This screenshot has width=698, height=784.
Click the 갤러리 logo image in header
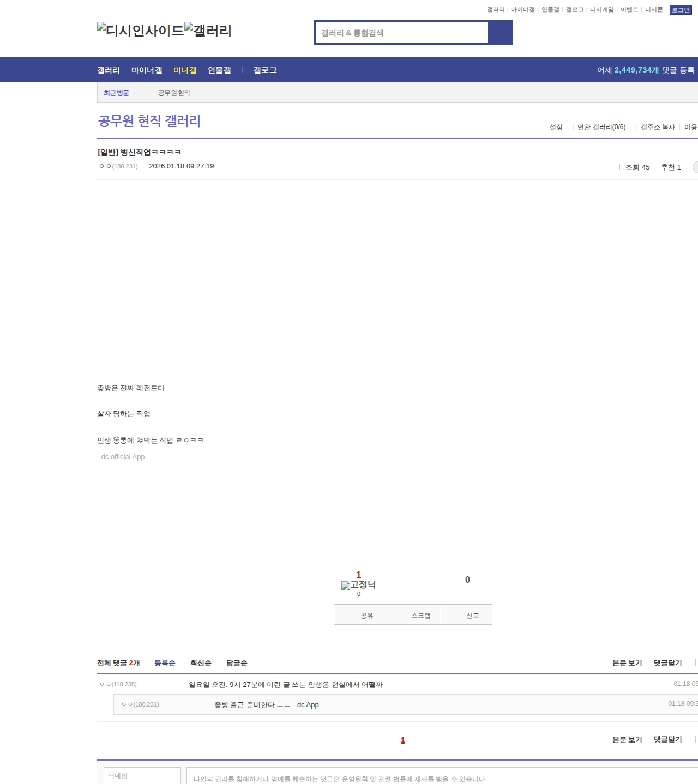tap(208, 31)
